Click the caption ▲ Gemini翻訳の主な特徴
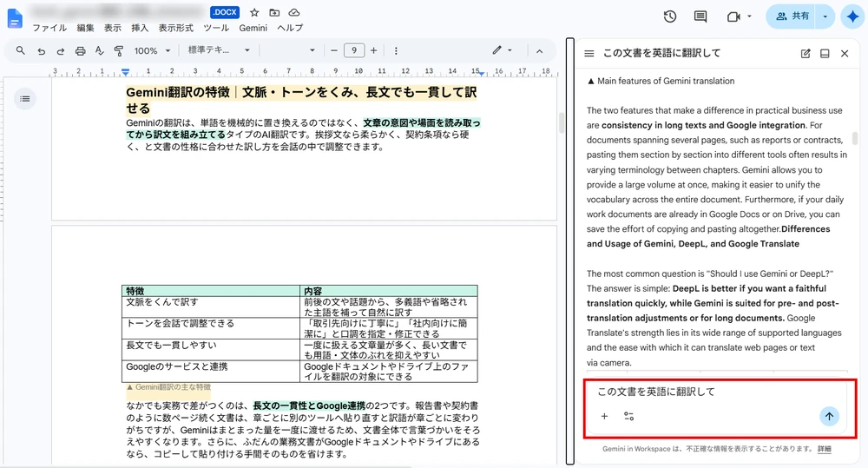The image size is (868, 468). point(168,387)
